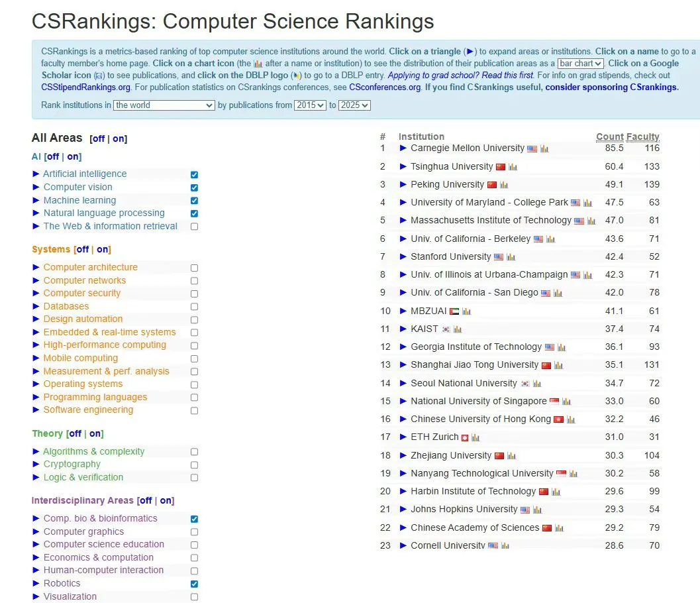Expand the Operating systems area triangle

[36, 384]
